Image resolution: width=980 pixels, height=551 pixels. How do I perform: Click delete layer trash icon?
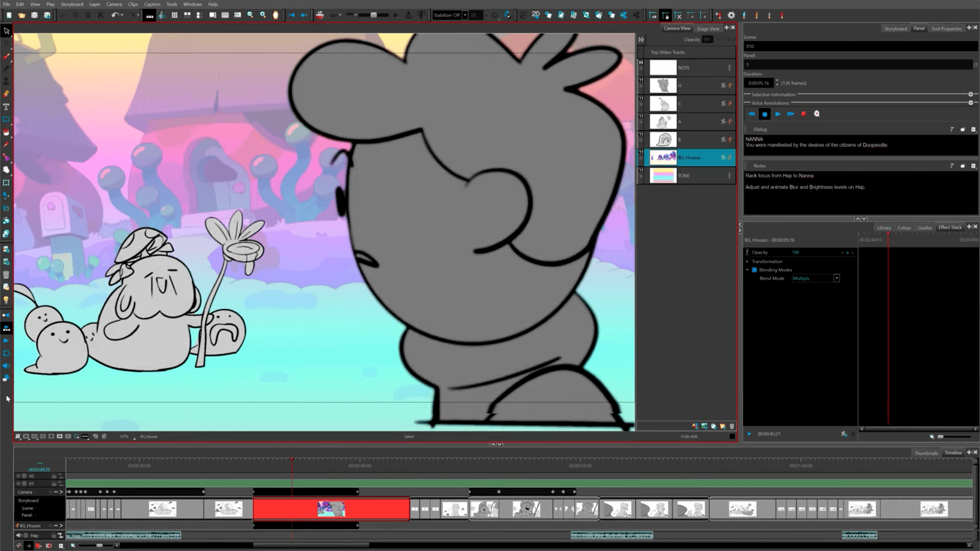pos(732,426)
